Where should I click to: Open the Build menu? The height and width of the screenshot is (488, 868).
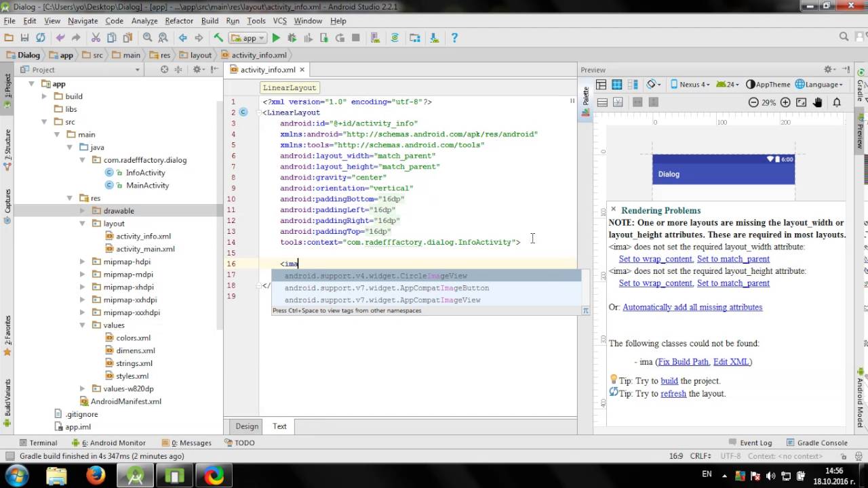coord(210,21)
